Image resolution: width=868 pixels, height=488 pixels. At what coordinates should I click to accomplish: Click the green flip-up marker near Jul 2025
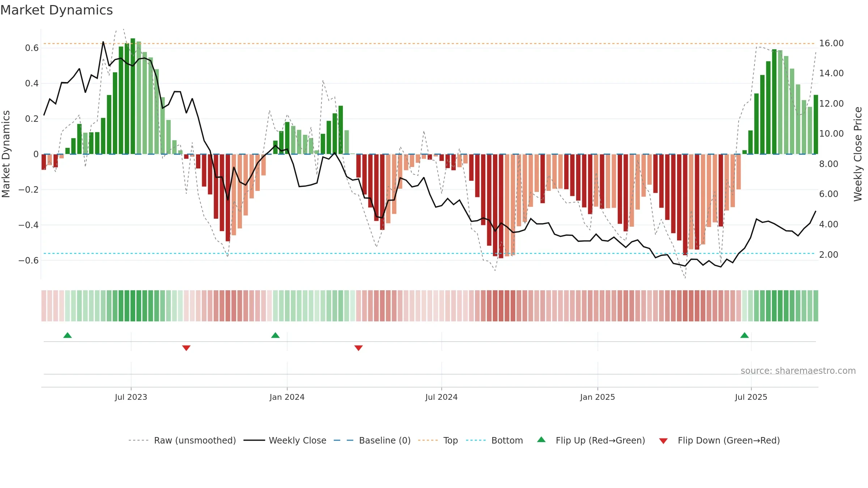744,335
